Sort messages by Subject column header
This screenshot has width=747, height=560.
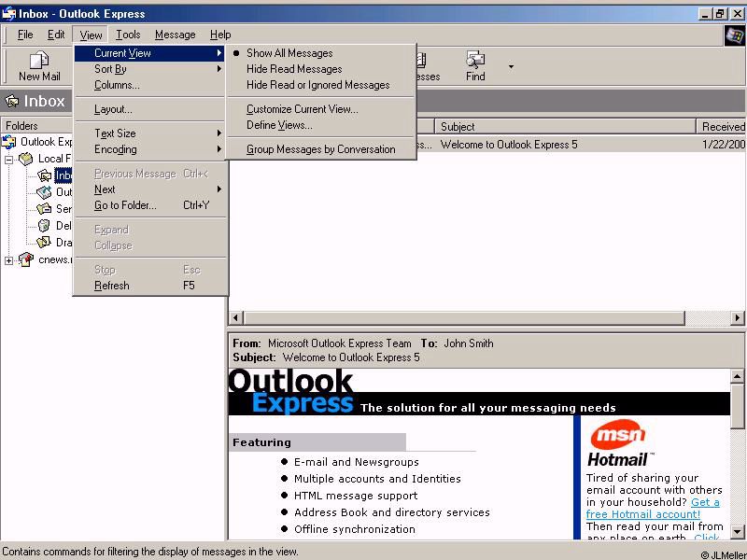(566, 127)
